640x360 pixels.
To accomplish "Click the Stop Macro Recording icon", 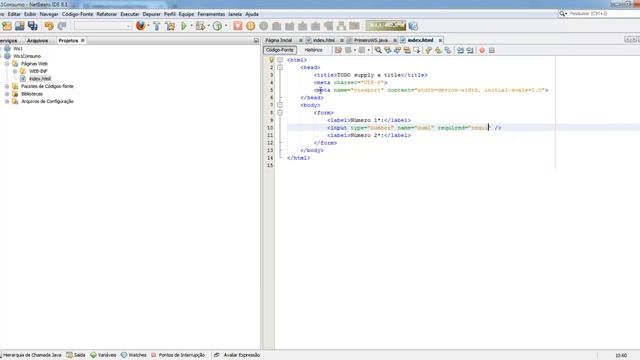I will pos(492,50).
